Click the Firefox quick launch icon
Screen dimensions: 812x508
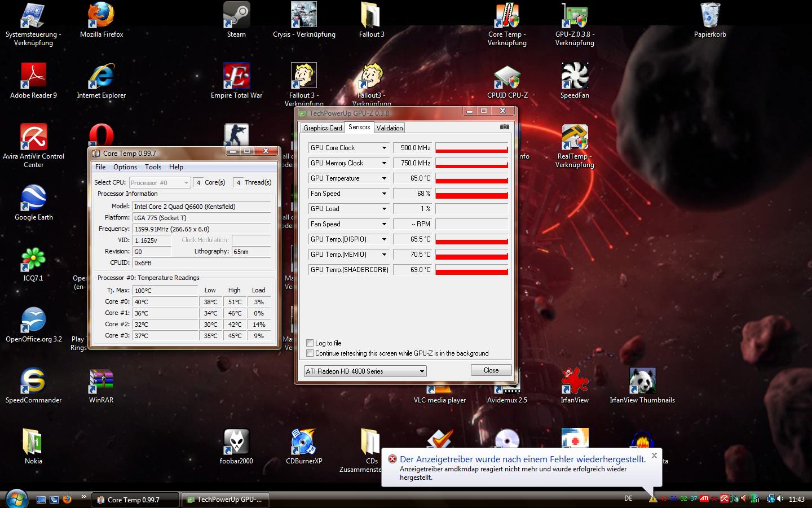tap(67, 500)
